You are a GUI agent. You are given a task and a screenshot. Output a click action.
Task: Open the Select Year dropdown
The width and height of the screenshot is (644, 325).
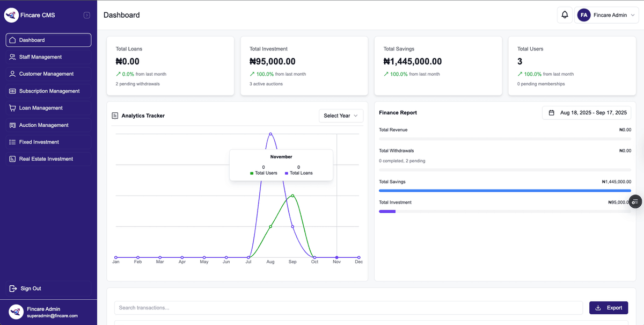[341, 115]
